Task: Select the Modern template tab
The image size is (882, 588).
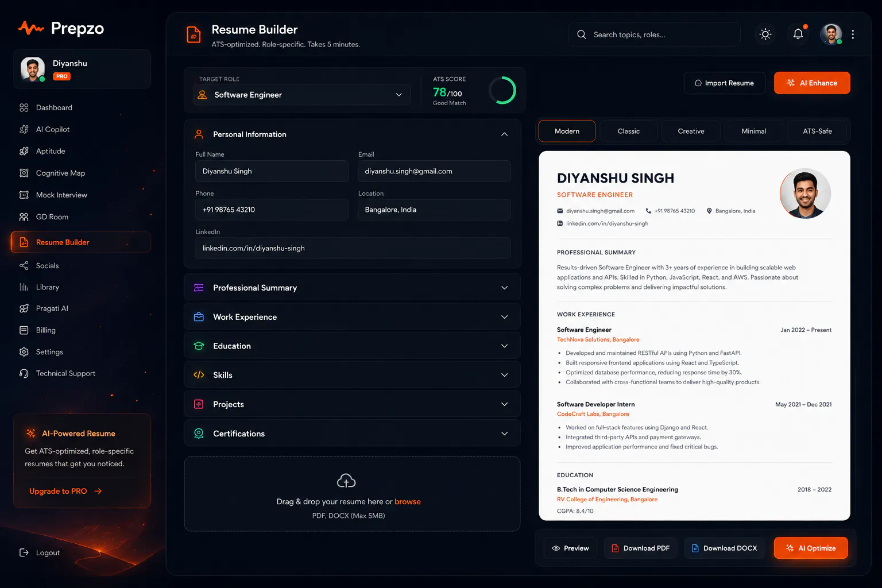Action: tap(567, 131)
